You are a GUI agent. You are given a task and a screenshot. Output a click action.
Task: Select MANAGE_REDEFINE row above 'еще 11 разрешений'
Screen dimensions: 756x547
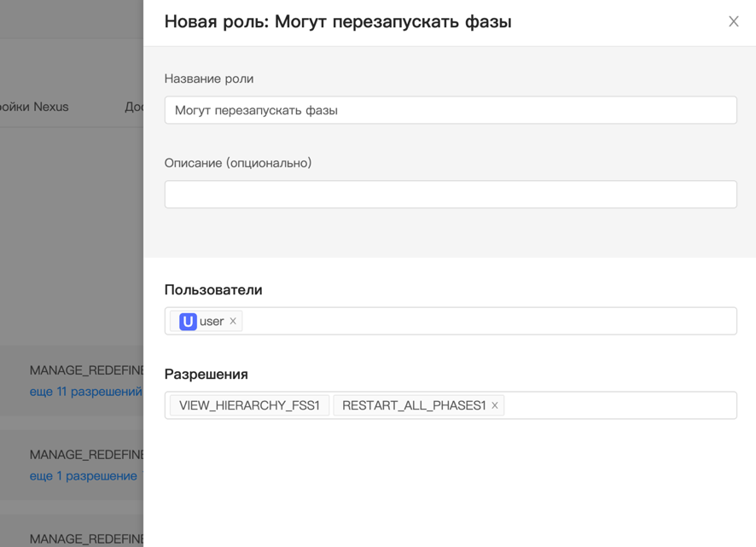point(85,370)
